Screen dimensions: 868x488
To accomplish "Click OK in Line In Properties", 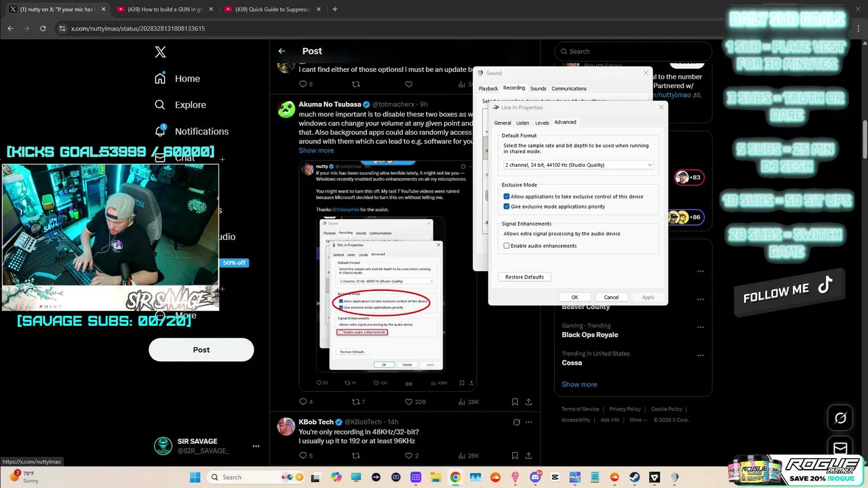I will click(x=574, y=297).
